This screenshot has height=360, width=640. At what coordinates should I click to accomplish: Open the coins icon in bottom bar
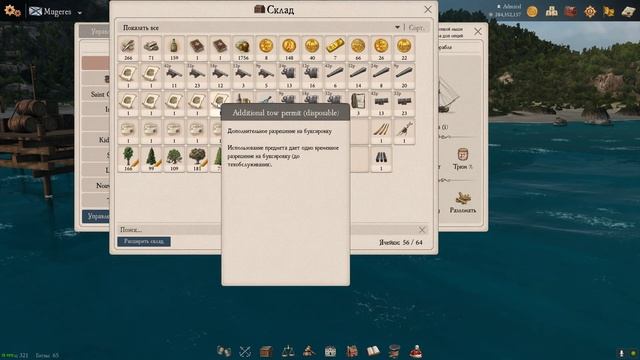[224, 351]
